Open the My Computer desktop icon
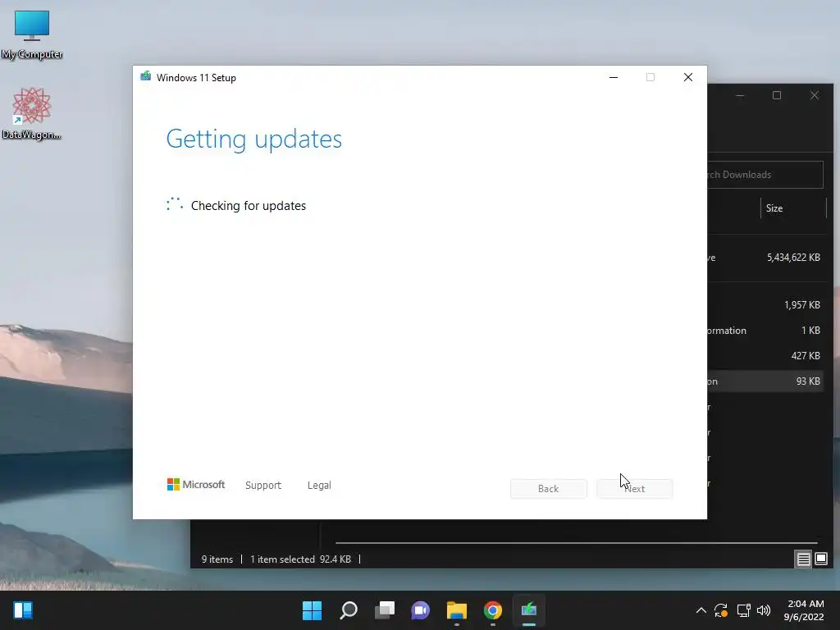 (32, 34)
